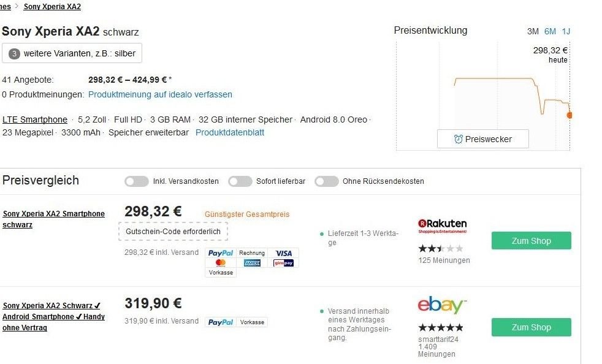The image size is (602, 364).
Task: Click the PayPal icon in Rakuten offer
Action: click(x=220, y=253)
